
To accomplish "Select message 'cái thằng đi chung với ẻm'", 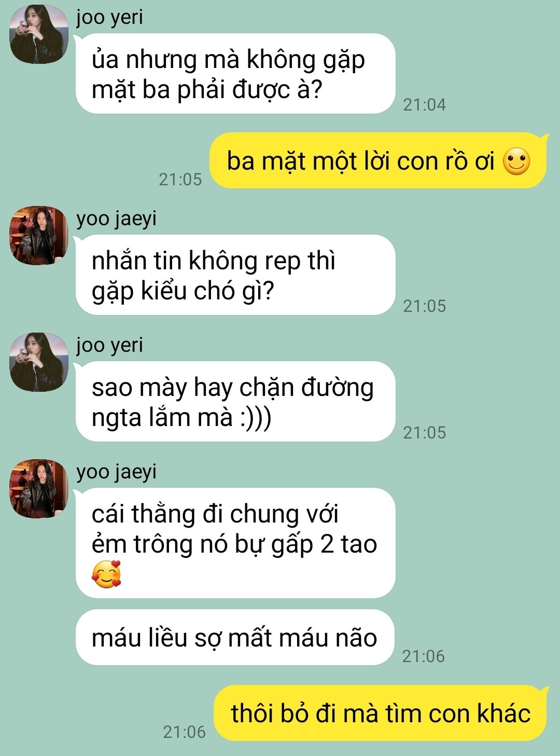I will [x=235, y=543].
